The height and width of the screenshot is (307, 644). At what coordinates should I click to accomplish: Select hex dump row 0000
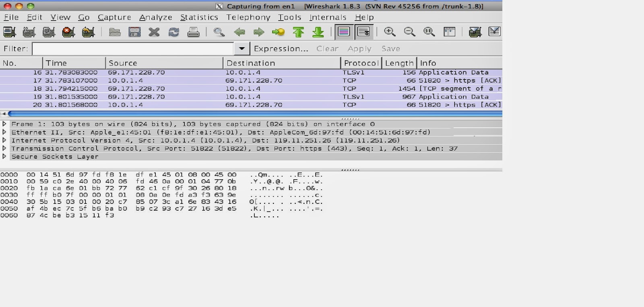161,175
